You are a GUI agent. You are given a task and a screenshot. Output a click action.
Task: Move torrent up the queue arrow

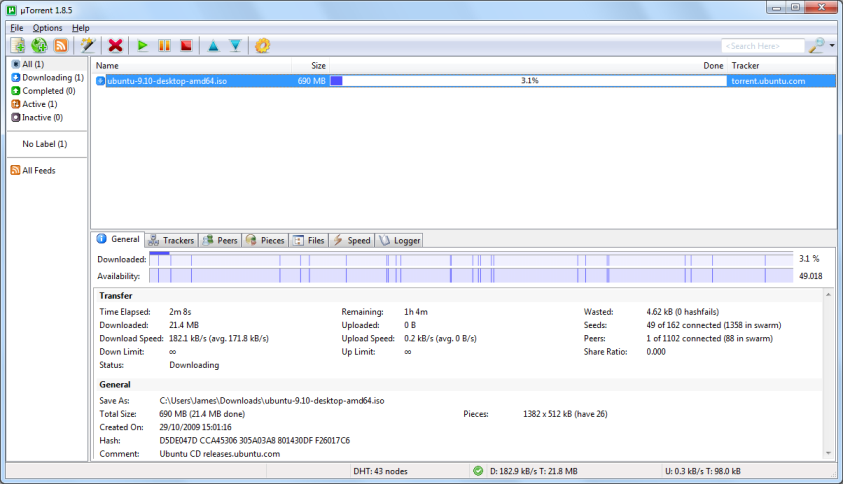[x=213, y=46]
